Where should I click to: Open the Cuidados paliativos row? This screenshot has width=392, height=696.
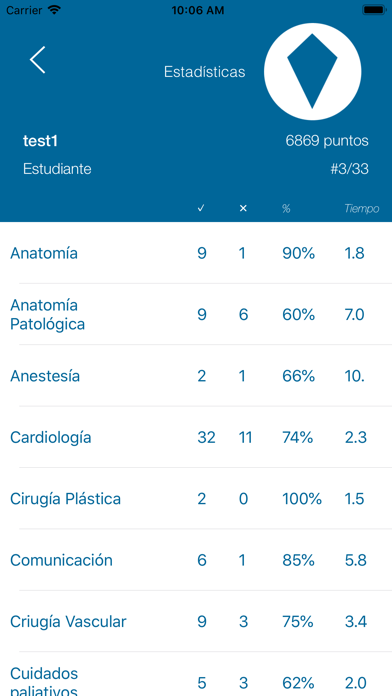pyautogui.click(x=196, y=674)
